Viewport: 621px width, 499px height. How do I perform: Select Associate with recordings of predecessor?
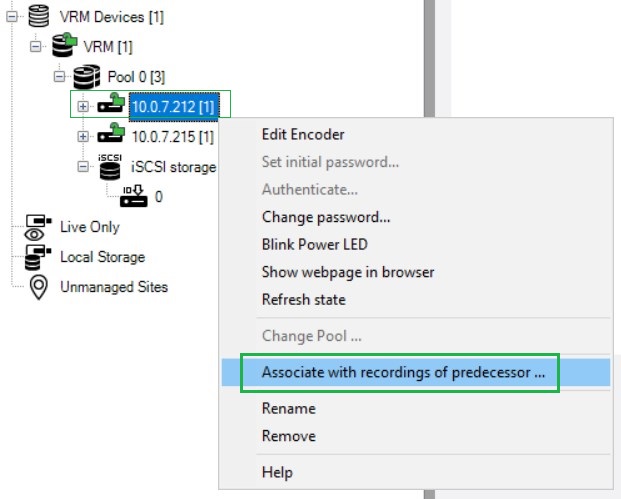coord(404,372)
